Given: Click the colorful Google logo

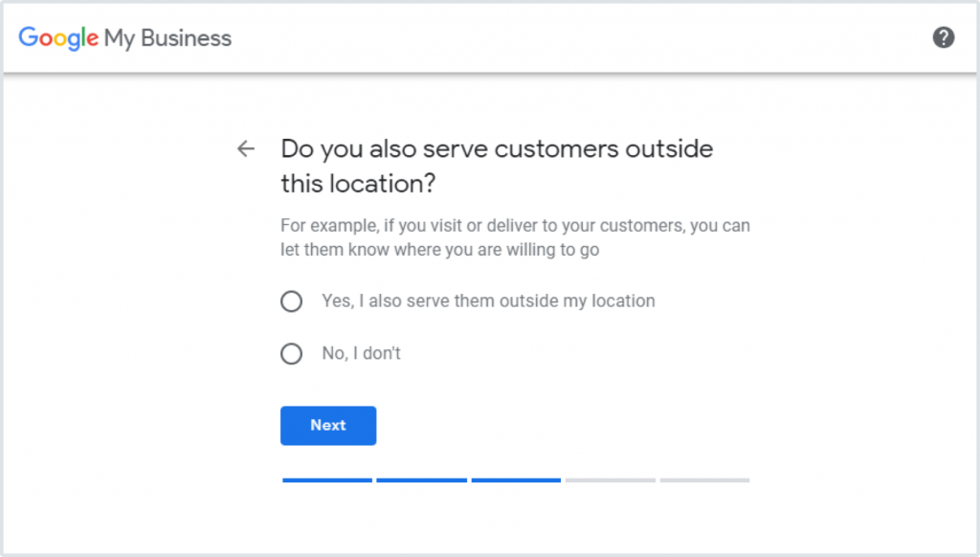Looking at the screenshot, I should pos(58,38).
